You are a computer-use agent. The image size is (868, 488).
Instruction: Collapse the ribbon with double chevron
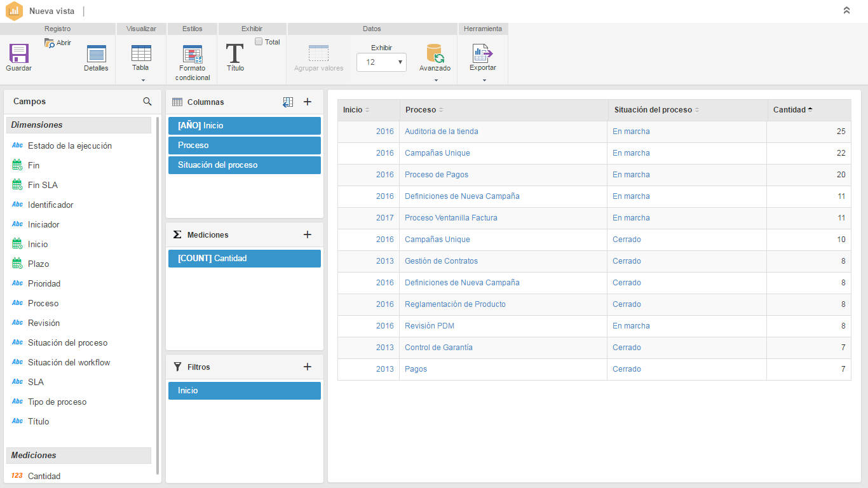tap(846, 11)
